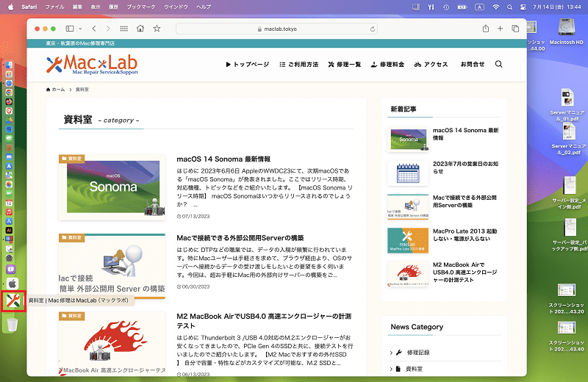Click the star bookmark icon

click(x=157, y=29)
